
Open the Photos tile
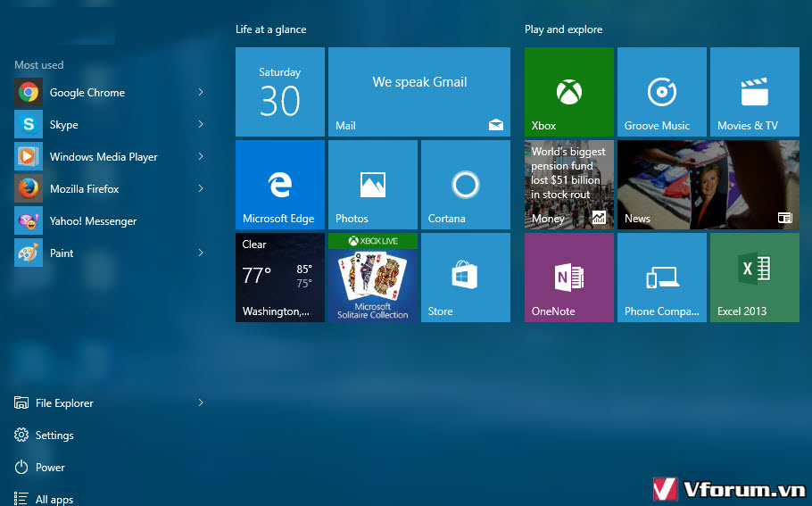tap(373, 185)
